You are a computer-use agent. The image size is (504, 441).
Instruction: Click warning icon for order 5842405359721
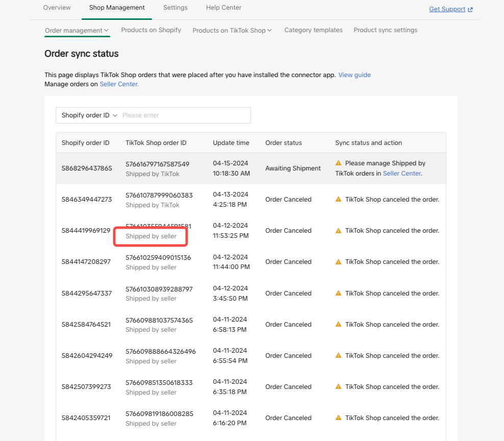338,418
